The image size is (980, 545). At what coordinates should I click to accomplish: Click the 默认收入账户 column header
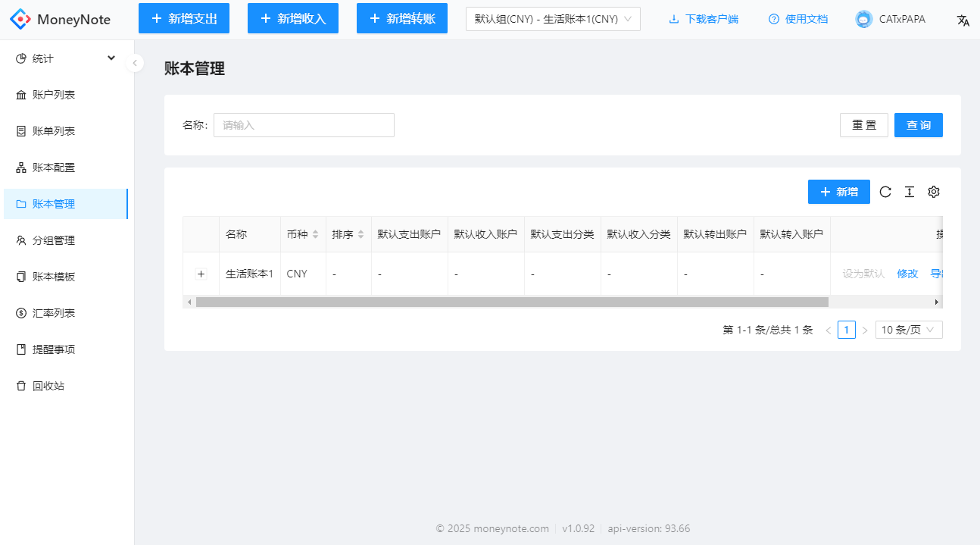pos(486,234)
